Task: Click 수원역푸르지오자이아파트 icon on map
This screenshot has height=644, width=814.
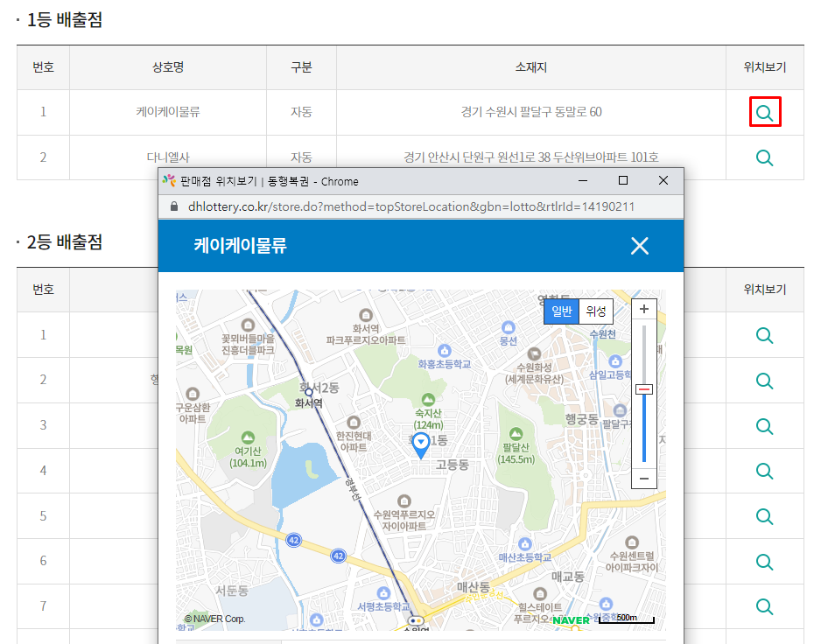Action: tap(403, 500)
